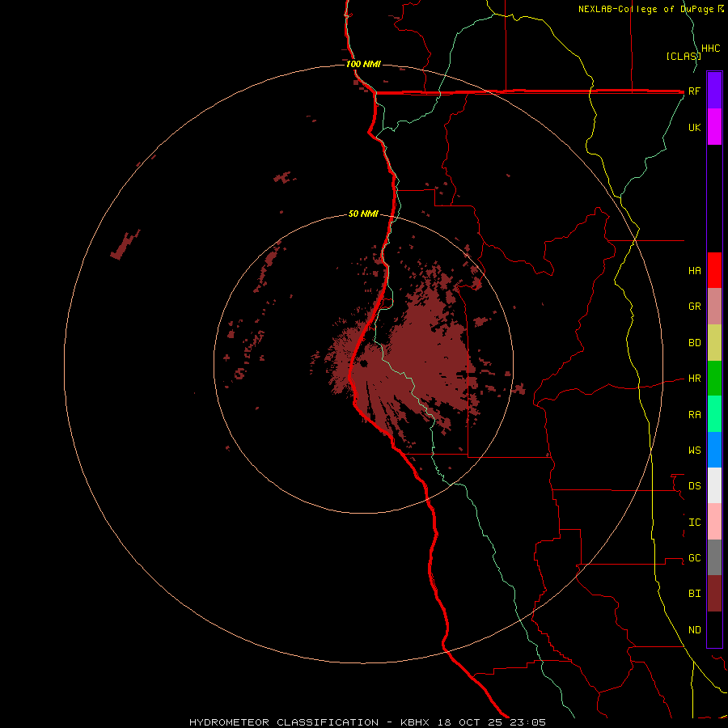
Task: Click the BI dark red legend swatch
Action: click(714, 594)
